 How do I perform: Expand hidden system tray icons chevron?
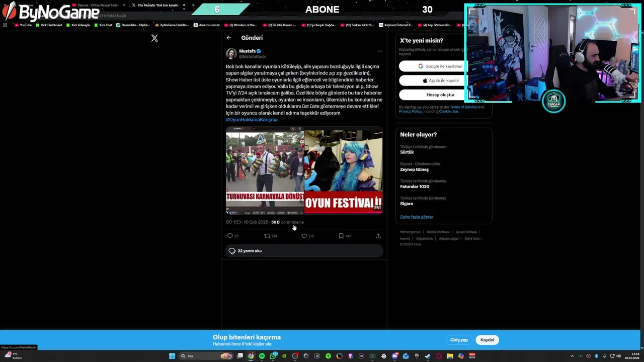[x=572, y=356]
